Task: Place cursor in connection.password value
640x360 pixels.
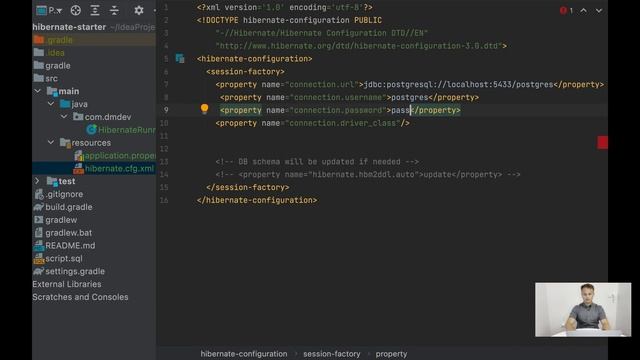Action: 400,110
